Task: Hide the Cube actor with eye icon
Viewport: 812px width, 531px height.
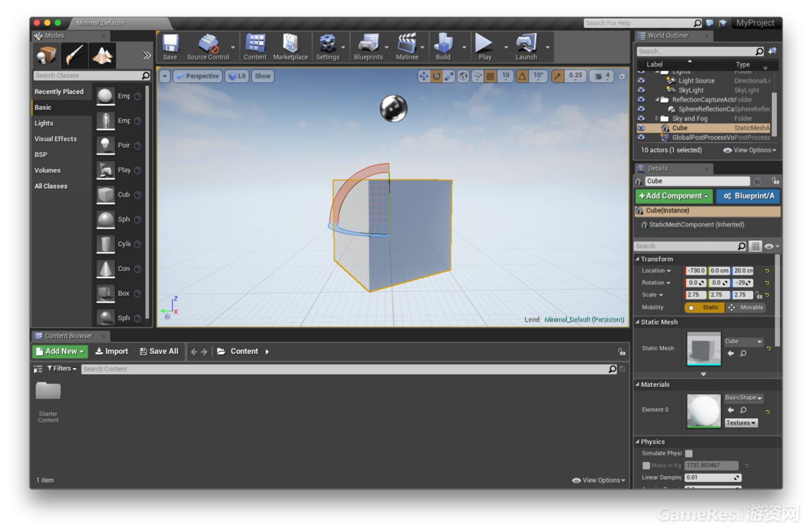Action: [x=641, y=128]
